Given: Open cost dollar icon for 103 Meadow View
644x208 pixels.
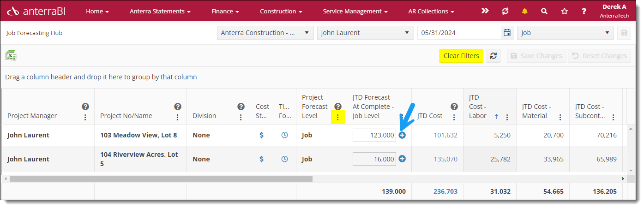Looking at the screenshot, I should 262,135.
